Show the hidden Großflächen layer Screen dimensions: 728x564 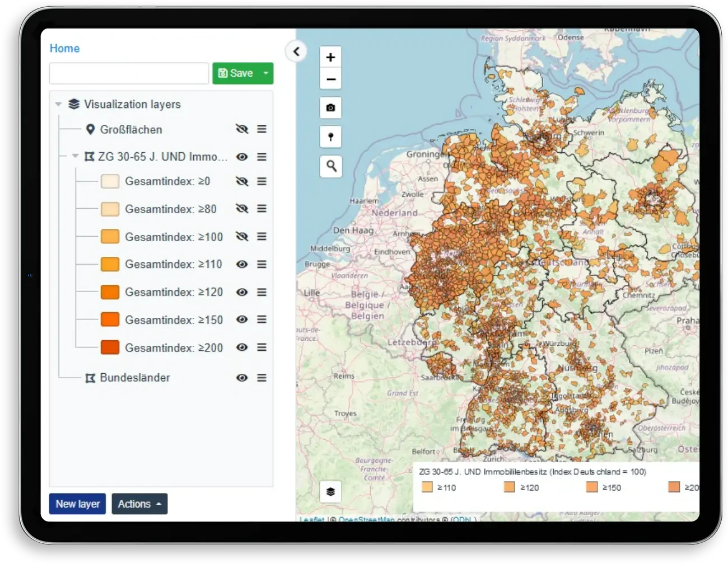tap(242, 129)
